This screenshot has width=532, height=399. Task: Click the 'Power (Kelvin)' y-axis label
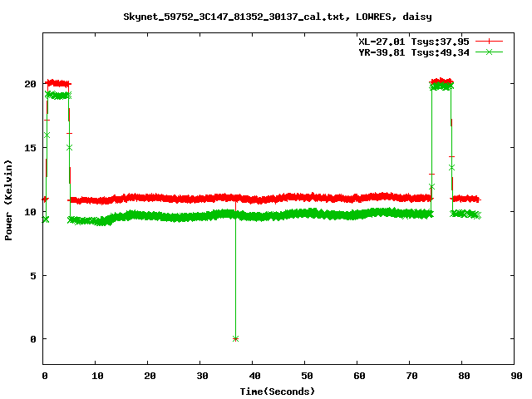(8, 200)
